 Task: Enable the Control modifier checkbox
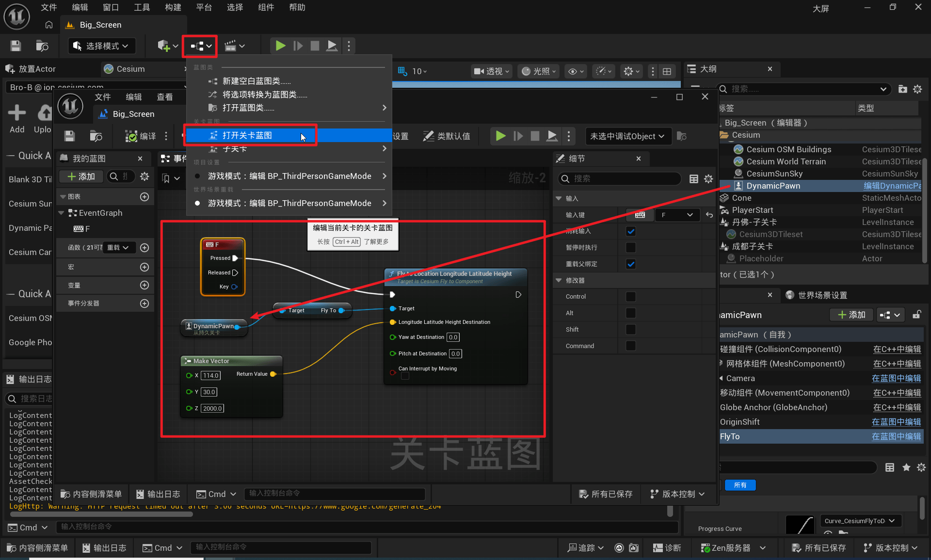coord(631,297)
